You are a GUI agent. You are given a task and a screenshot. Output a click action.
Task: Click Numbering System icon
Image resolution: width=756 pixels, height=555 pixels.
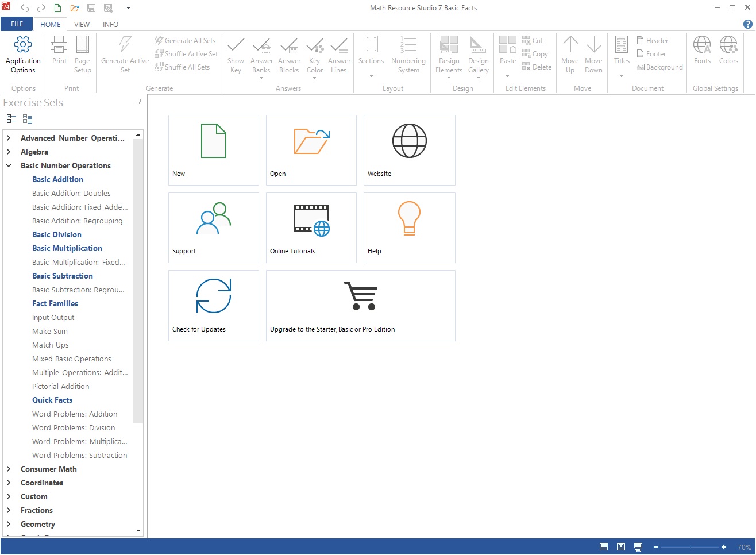coord(408,44)
